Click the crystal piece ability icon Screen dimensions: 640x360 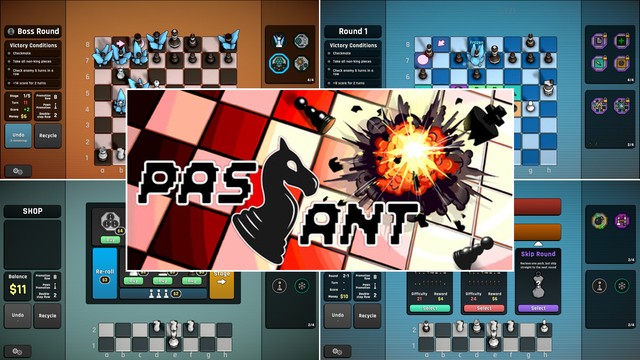pyautogui.click(x=279, y=41)
